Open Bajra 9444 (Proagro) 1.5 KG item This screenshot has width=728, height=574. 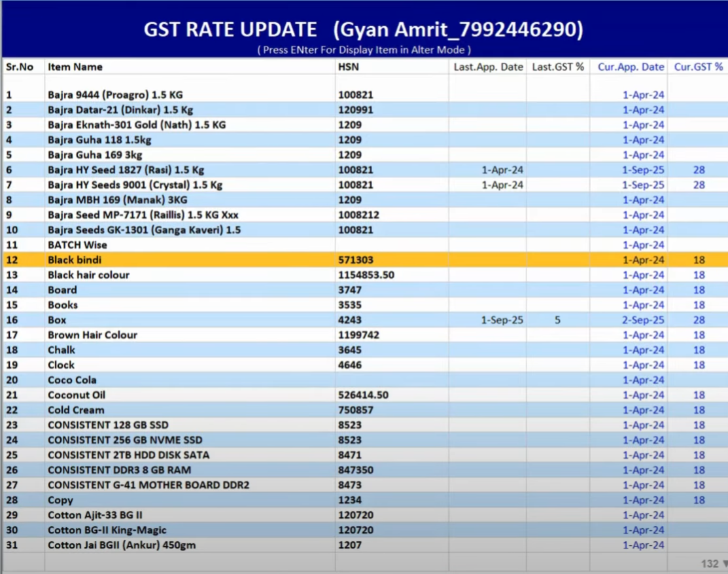pyautogui.click(x=115, y=95)
